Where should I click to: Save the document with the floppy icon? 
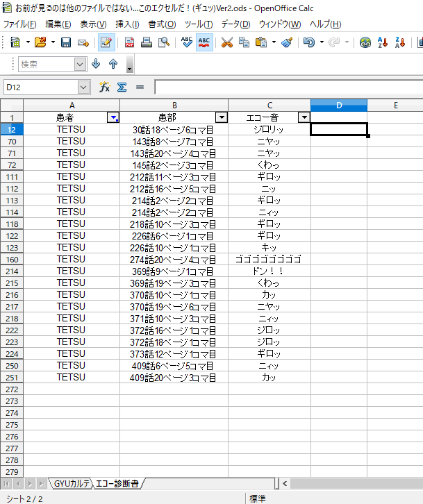point(66,42)
